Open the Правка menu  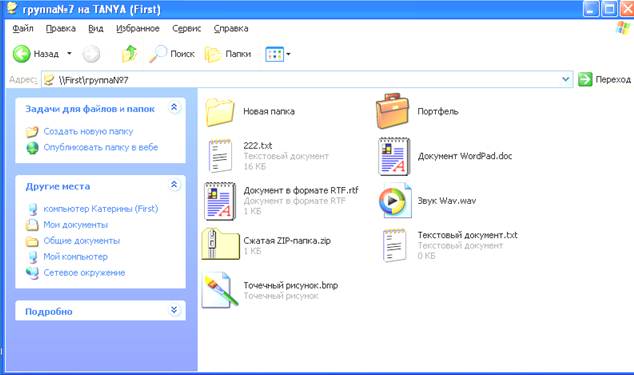point(61,28)
